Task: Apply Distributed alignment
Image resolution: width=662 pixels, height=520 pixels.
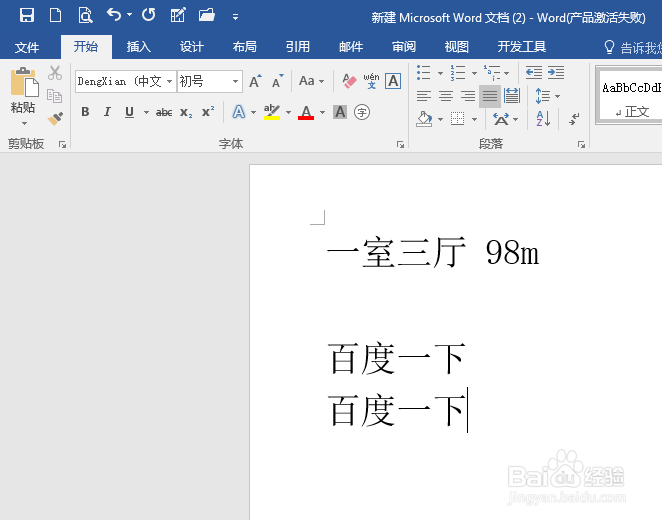Action: click(x=512, y=96)
